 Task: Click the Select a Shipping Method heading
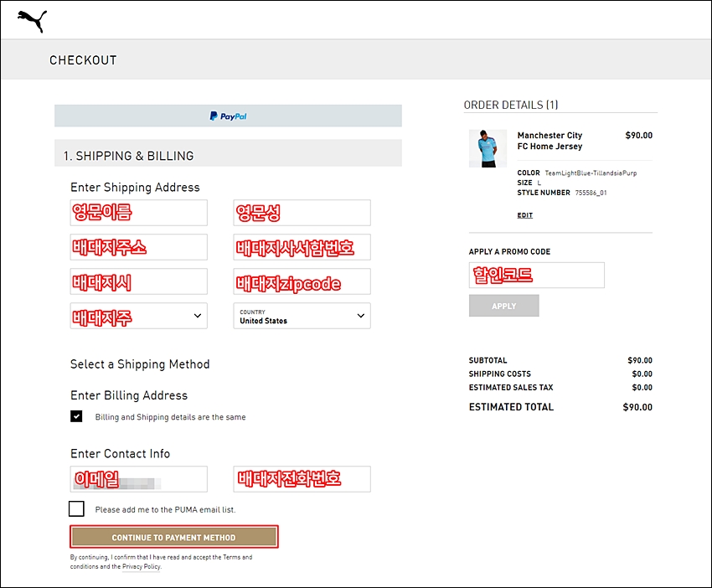click(x=140, y=364)
